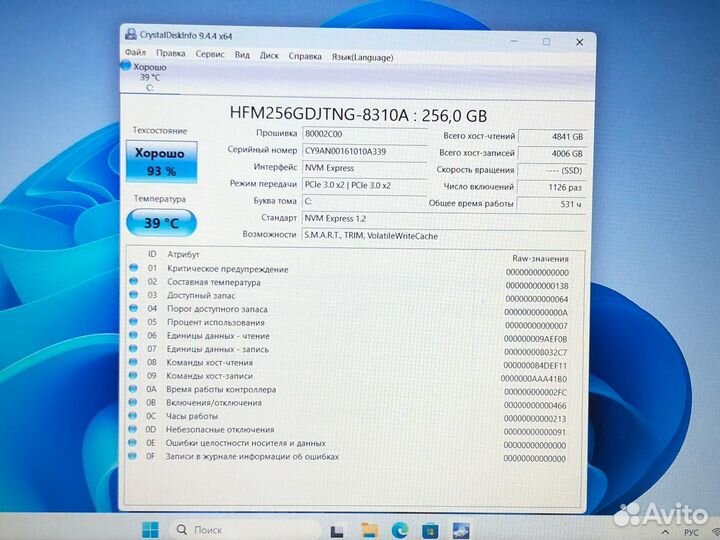Image resolution: width=720 pixels, height=540 pixels.
Task: Click status dot for 0F Записи в журнале
Action: pos(132,456)
